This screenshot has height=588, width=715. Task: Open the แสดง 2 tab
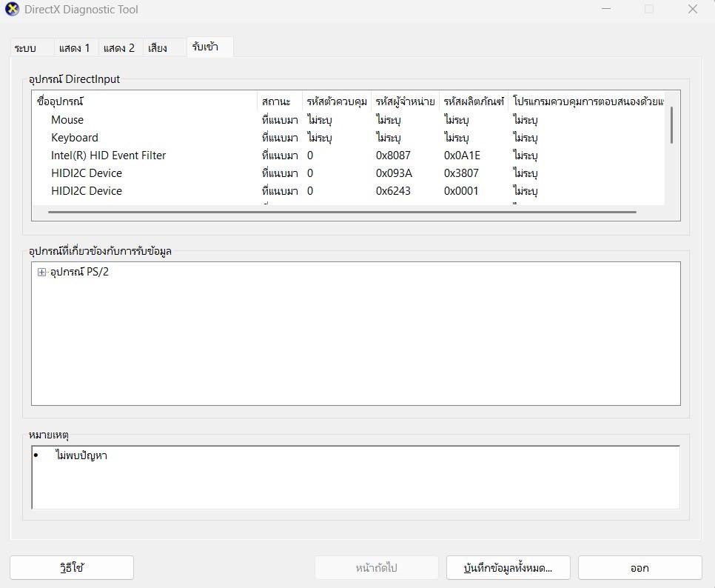[x=119, y=48]
